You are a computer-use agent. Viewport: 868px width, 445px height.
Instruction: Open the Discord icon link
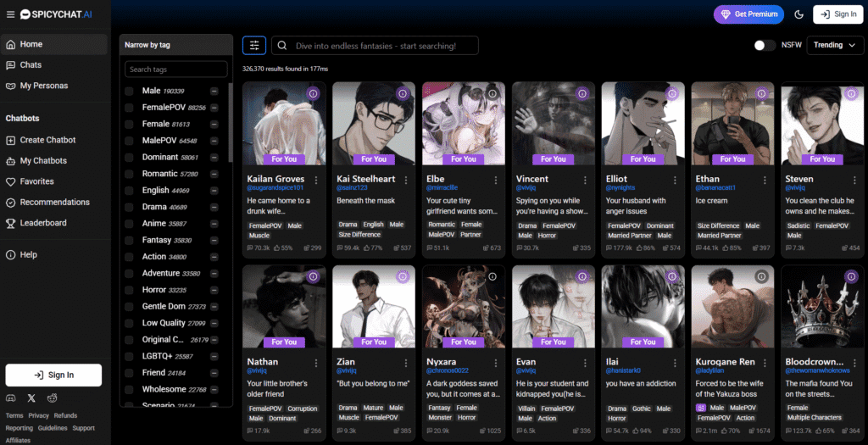[10, 398]
